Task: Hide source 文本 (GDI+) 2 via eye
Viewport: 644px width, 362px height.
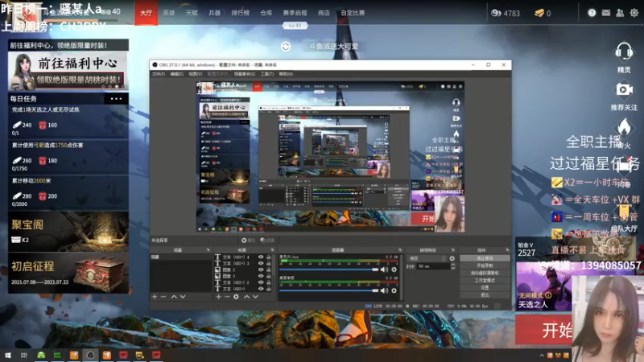Action: point(260,282)
